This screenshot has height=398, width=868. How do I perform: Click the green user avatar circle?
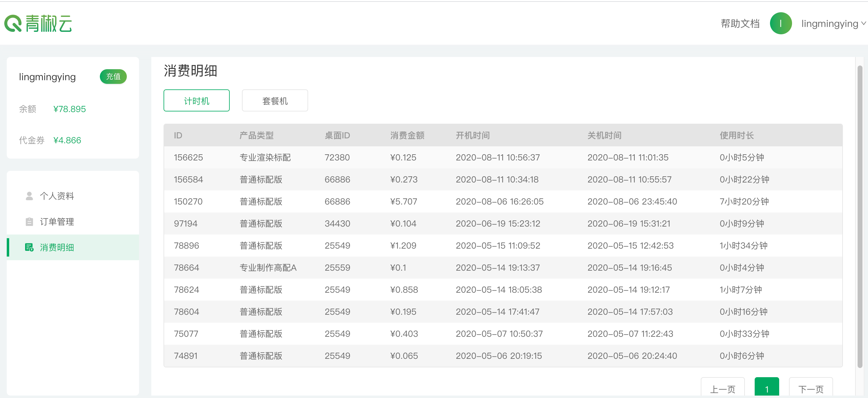point(780,24)
